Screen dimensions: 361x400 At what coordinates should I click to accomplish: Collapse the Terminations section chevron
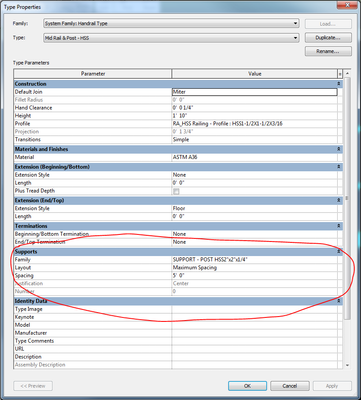click(339, 226)
